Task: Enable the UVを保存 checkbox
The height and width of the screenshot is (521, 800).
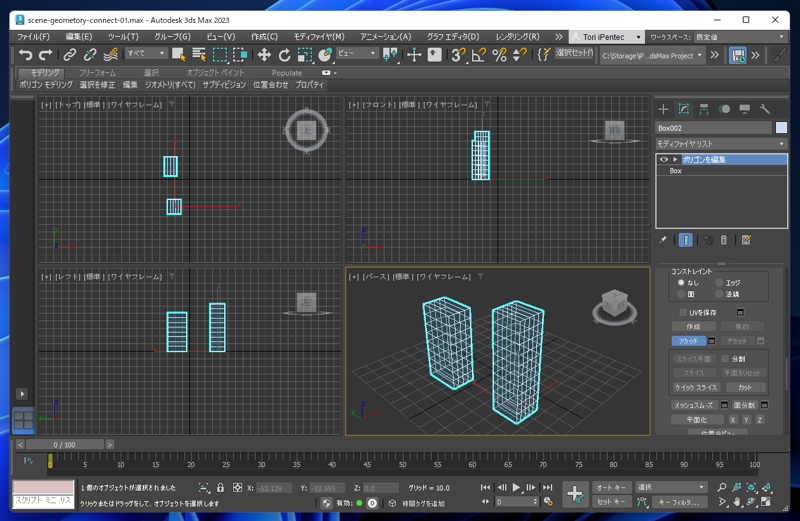Action: (683, 312)
